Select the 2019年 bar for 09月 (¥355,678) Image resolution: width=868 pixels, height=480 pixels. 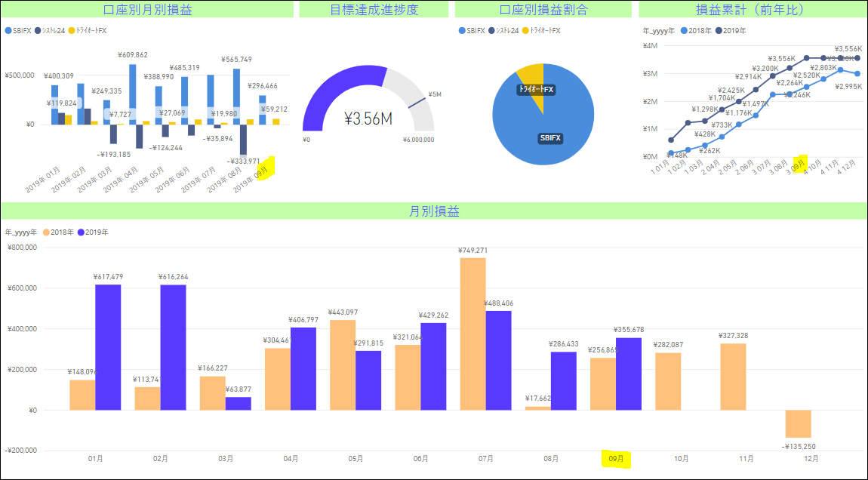tap(629, 374)
